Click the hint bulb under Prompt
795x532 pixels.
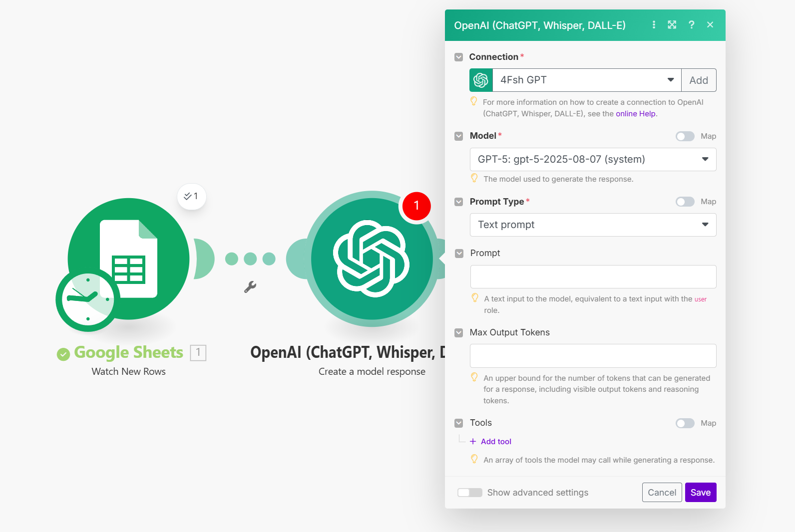pos(475,298)
